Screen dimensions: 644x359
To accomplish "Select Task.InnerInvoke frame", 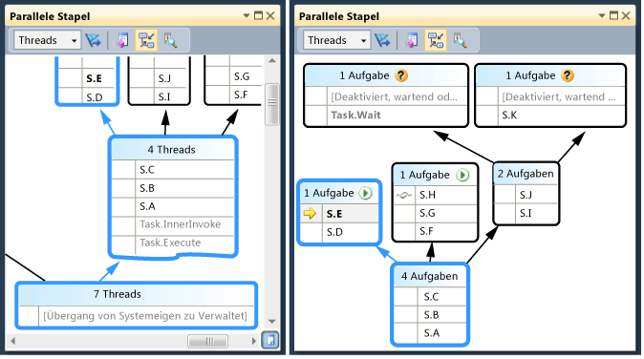I will point(172,224).
